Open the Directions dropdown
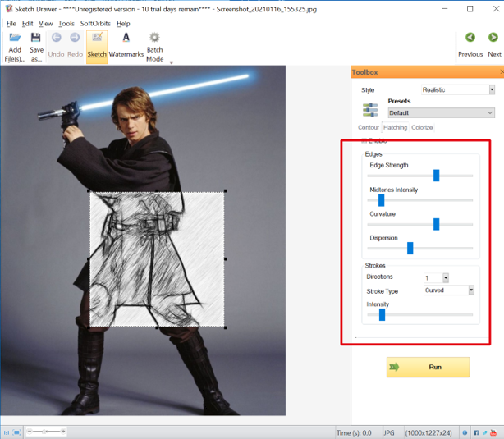The width and height of the screenshot is (504, 439). pyautogui.click(x=436, y=277)
